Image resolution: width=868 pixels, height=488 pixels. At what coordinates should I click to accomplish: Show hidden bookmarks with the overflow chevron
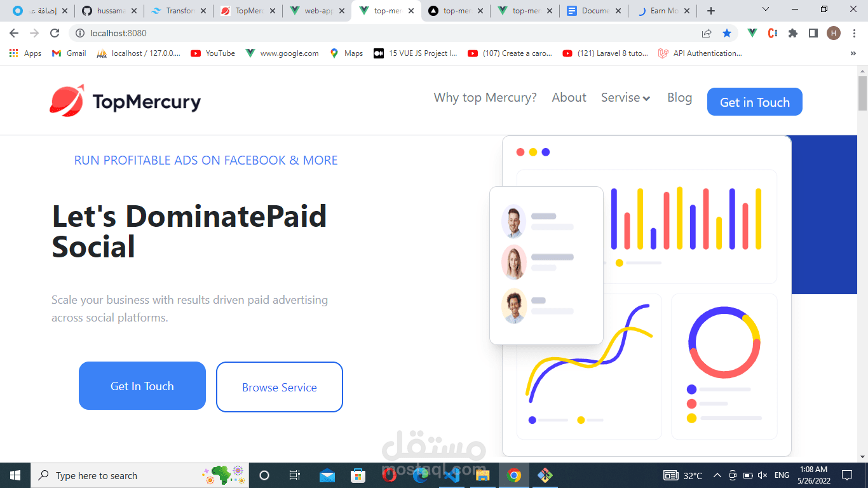pyautogui.click(x=853, y=53)
